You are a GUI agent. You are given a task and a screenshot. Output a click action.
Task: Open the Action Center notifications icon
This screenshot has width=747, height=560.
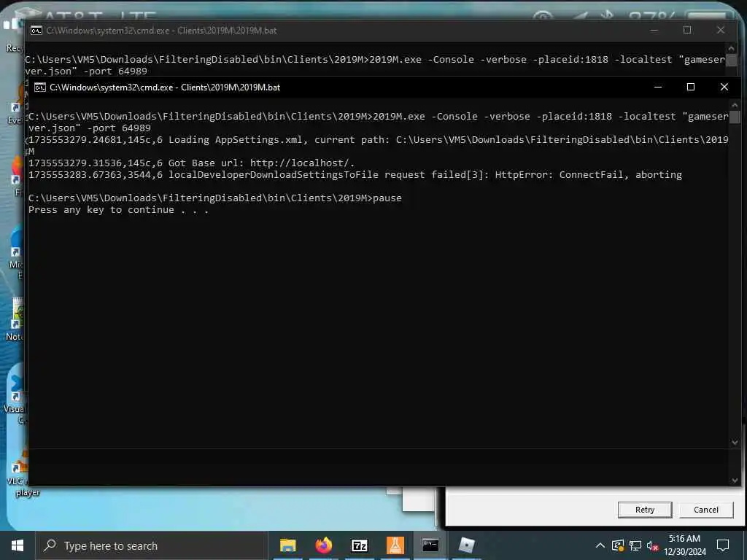[723, 545]
